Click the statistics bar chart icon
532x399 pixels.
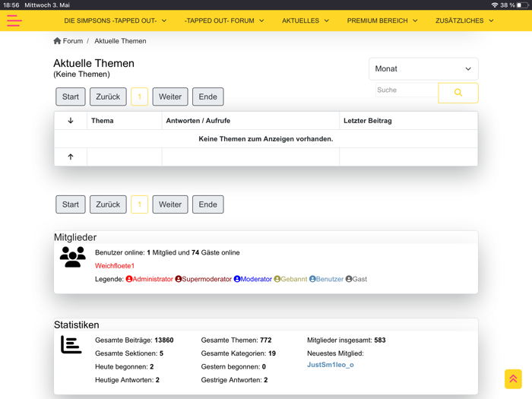point(71,345)
